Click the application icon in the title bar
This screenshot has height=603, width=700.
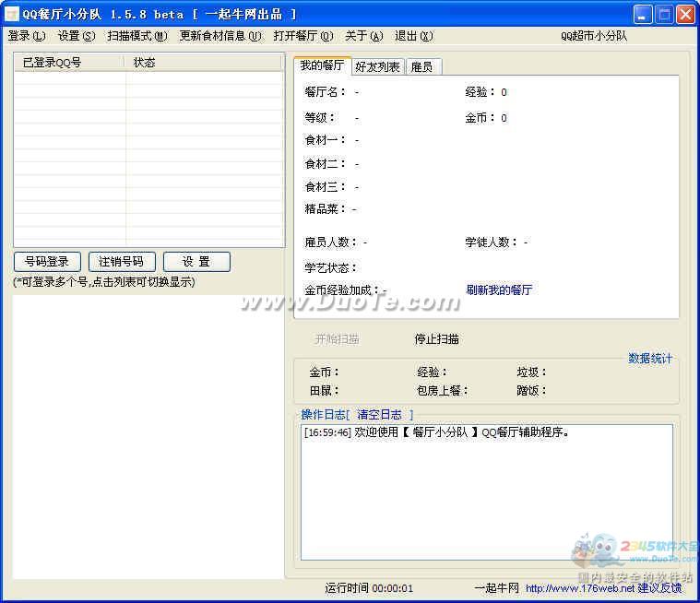tap(12, 14)
